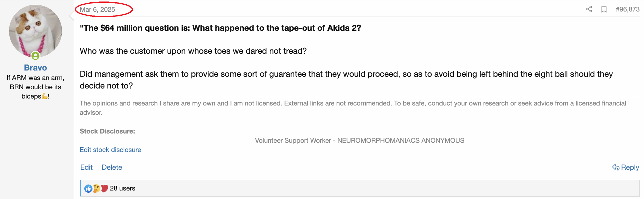Delete this post

[x=112, y=167]
